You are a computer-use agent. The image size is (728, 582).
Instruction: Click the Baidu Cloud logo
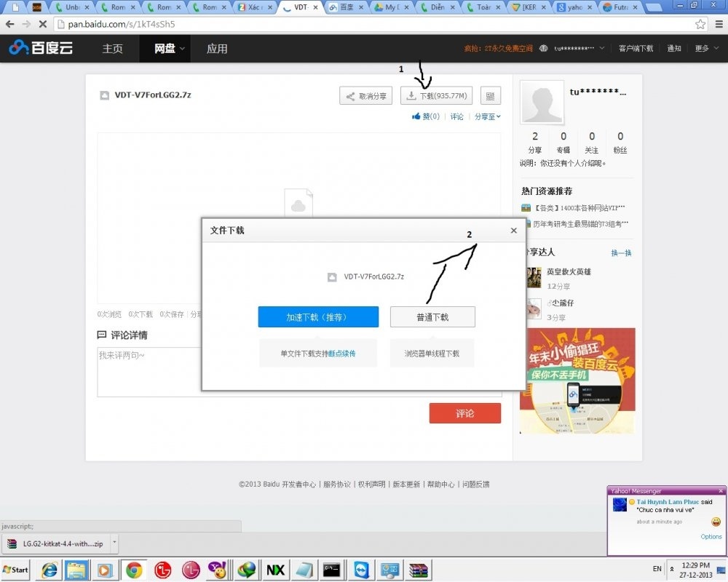pos(41,49)
